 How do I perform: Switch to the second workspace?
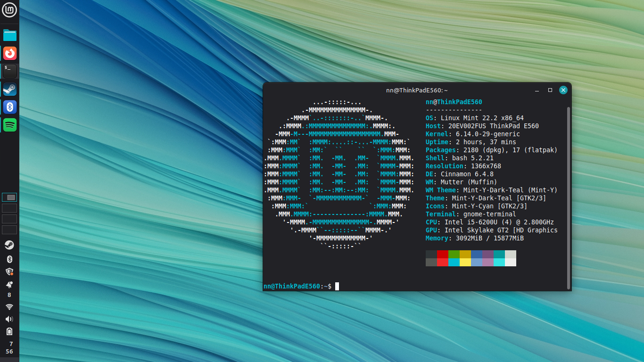9,208
